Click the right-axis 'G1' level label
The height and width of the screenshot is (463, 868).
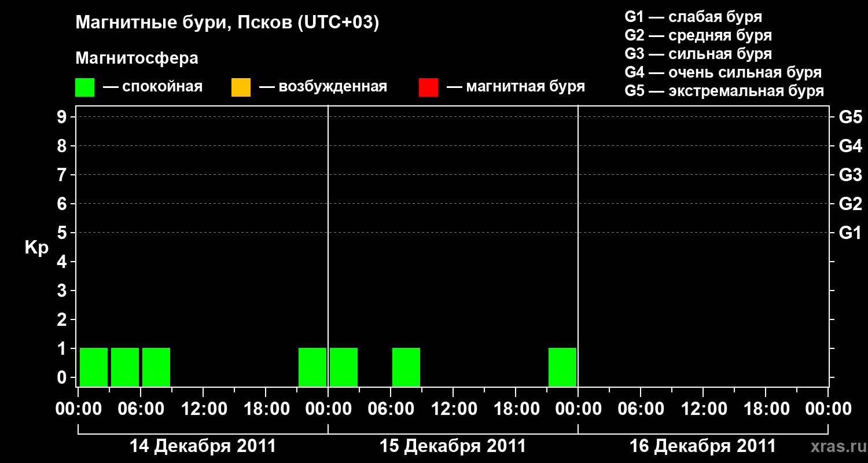point(850,233)
